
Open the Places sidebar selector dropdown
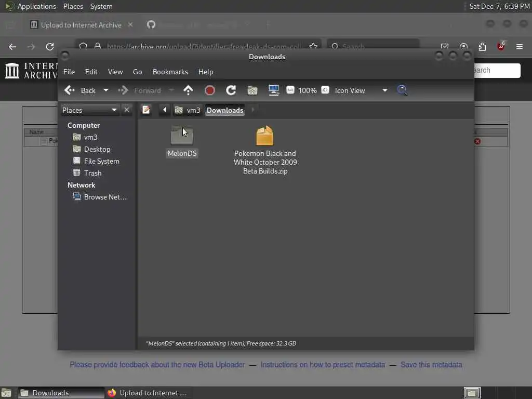(89, 110)
